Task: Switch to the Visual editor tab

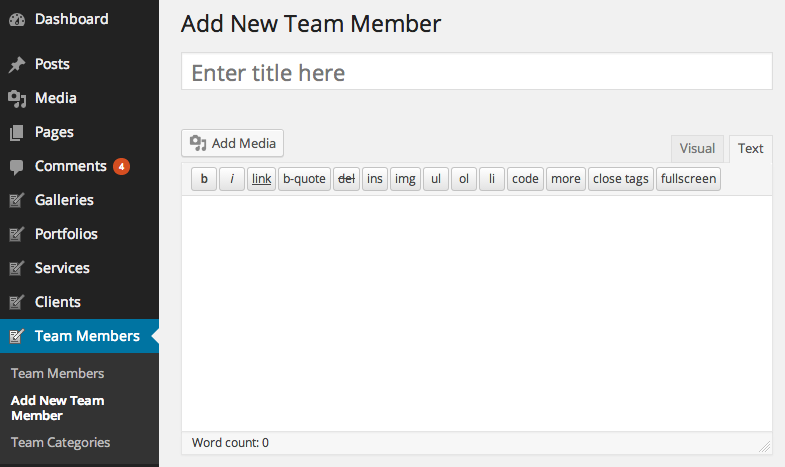Action: point(697,149)
